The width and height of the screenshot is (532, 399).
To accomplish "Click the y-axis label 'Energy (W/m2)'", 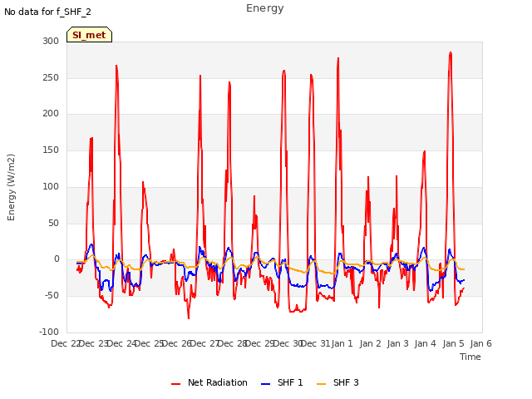I will (11, 187).
